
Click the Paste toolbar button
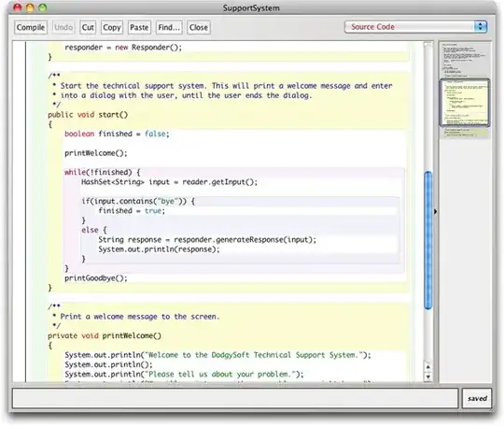click(x=139, y=27)
